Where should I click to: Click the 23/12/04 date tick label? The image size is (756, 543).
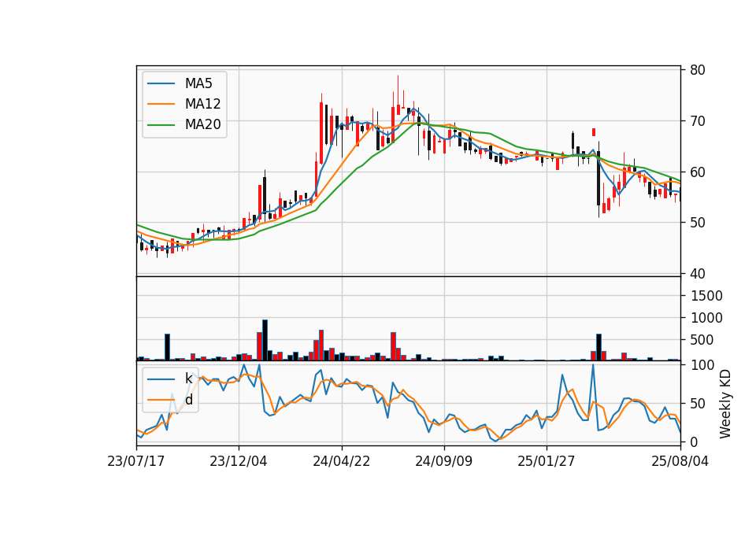click(x=238, y=461)
